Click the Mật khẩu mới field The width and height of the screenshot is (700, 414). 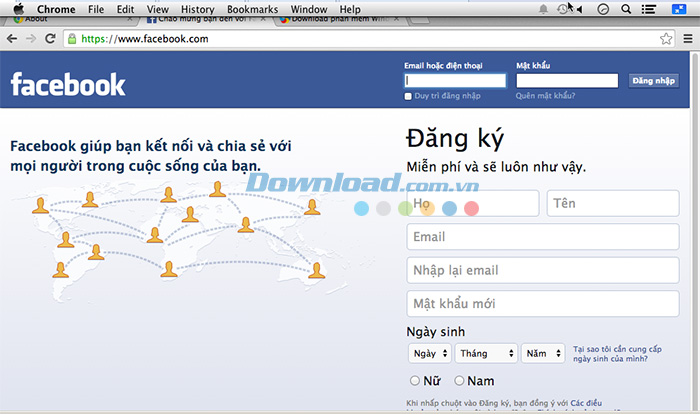tap(543, 304)
